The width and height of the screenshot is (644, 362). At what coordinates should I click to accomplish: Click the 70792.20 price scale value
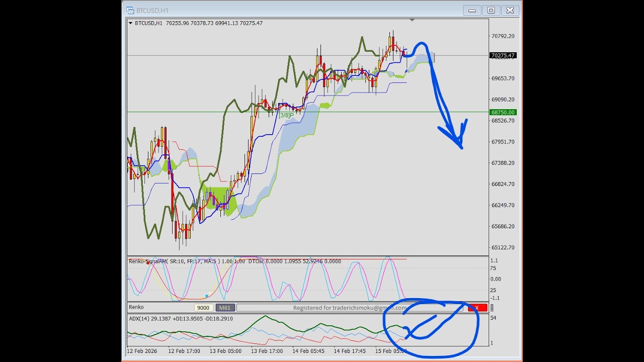(503, 36)
